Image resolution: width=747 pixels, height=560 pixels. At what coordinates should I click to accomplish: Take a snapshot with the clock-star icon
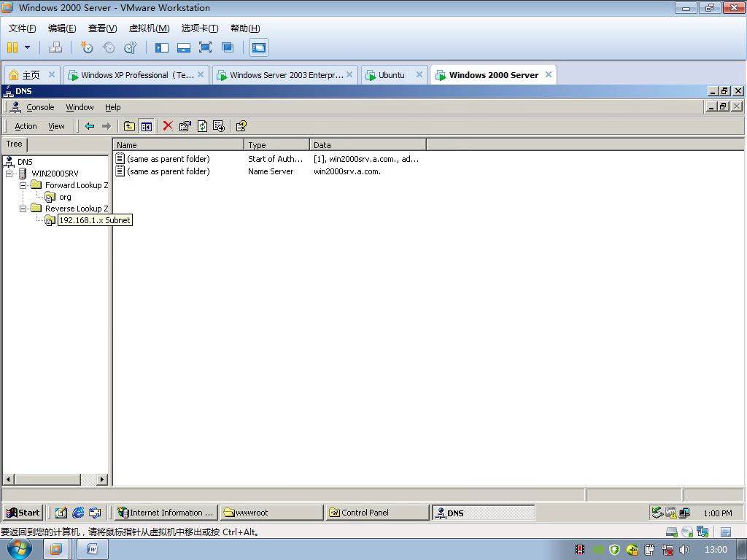click(86, 47)
